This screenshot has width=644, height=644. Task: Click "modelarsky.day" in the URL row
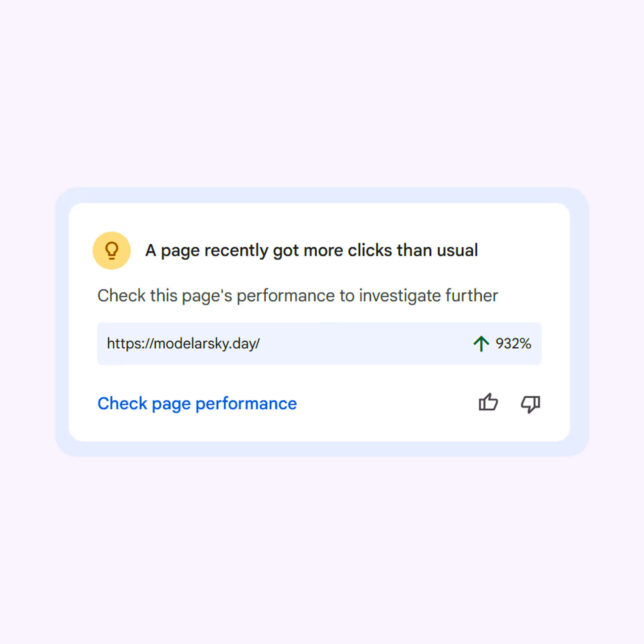tap(205, 343)
